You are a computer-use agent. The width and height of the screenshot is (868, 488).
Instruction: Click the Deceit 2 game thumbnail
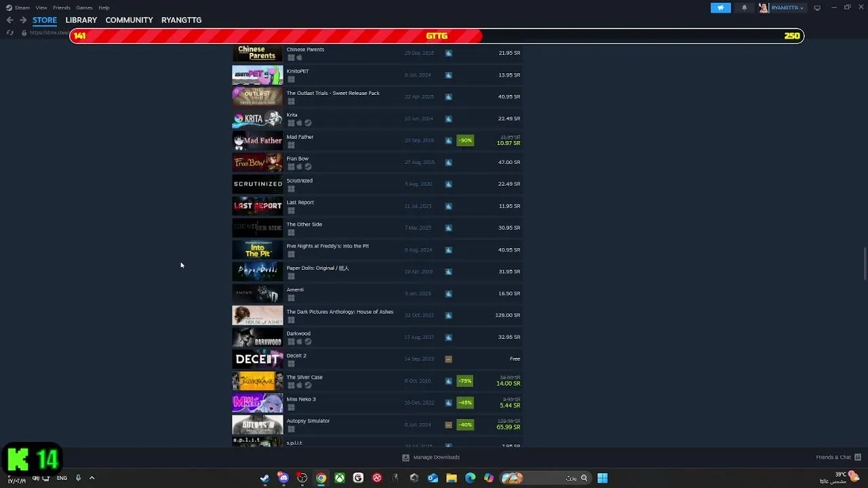258,359
